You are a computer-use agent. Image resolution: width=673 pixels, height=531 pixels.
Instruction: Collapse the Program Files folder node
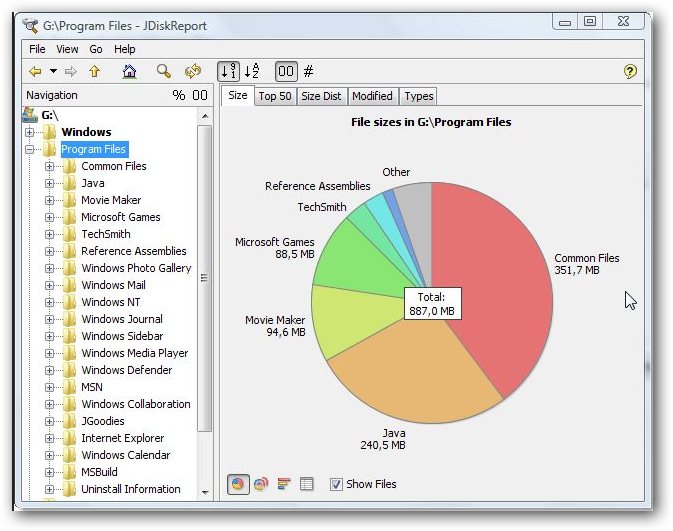tap(30, 149)
